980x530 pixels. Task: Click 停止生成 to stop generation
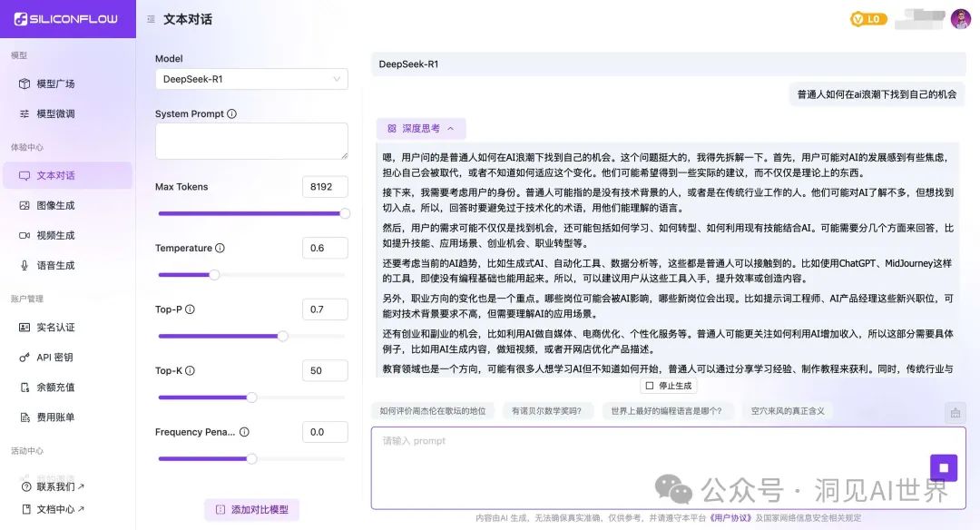pos(668,386)
